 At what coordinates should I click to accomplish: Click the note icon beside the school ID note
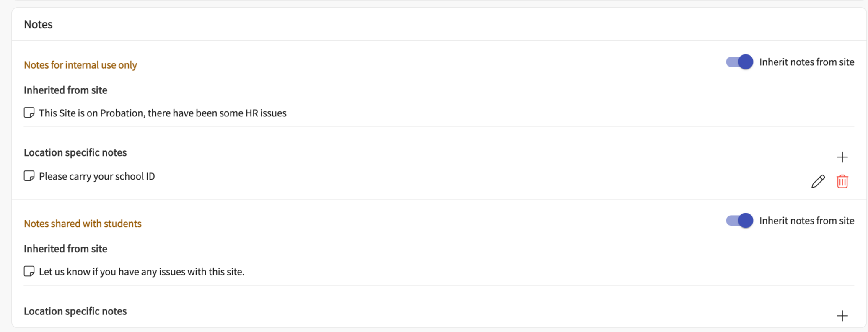tap(29, 176)
